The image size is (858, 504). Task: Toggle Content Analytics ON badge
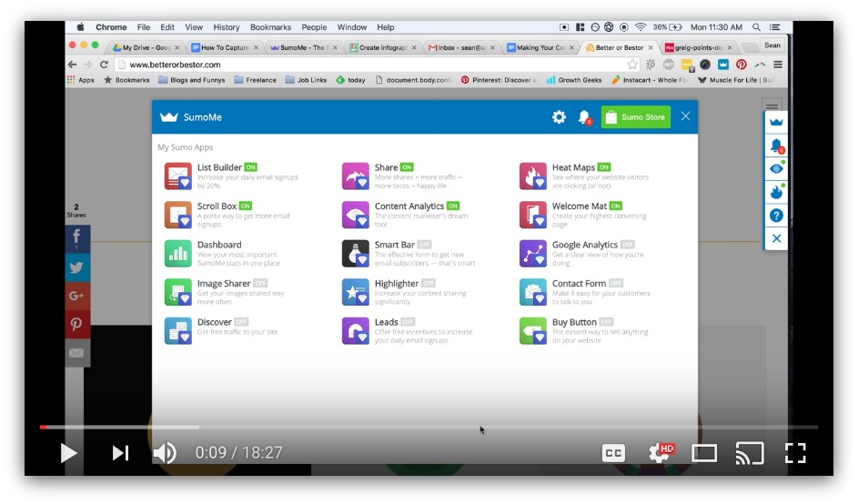(453, 207)
